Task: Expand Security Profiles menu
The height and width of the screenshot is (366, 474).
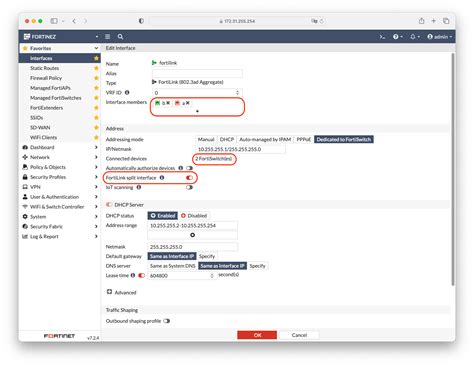Action: [60, 177]
